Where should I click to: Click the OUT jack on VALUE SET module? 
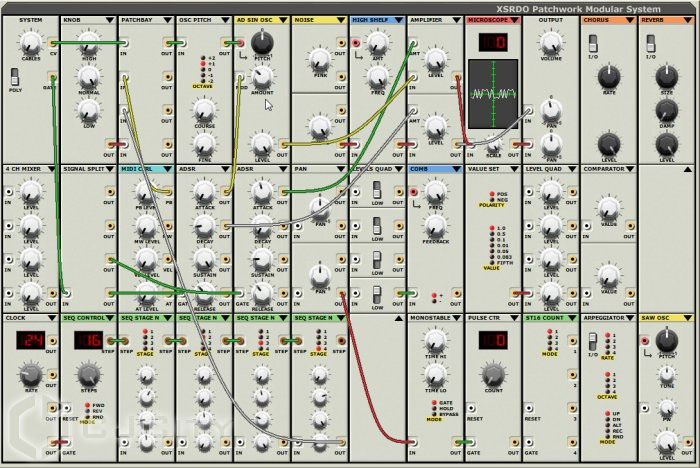(515, 293)
